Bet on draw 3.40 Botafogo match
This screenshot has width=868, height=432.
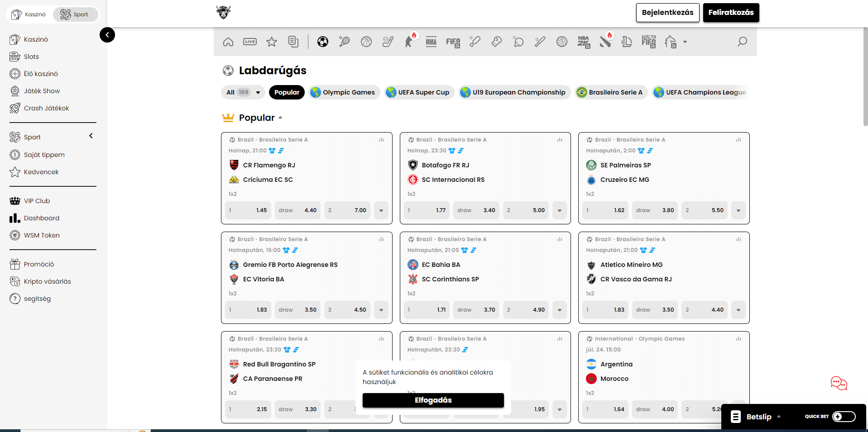click(x=476, y=210)
